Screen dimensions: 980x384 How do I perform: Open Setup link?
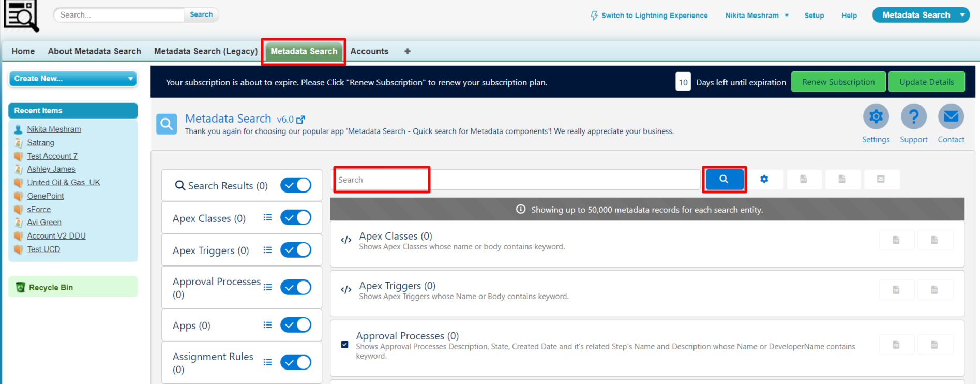[x=814, y=16]
